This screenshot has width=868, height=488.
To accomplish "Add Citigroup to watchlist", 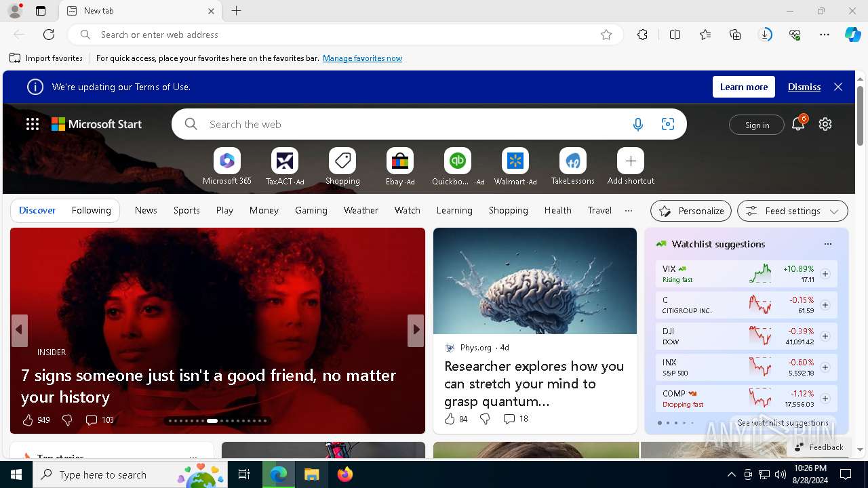I will pyautogui.click(x=825, y=305).
